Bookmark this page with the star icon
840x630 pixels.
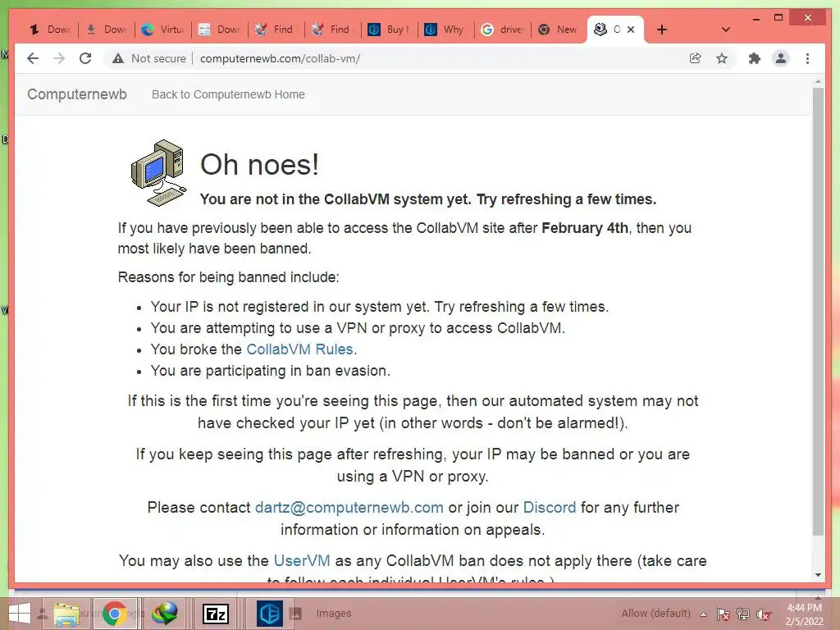[722, 58]
